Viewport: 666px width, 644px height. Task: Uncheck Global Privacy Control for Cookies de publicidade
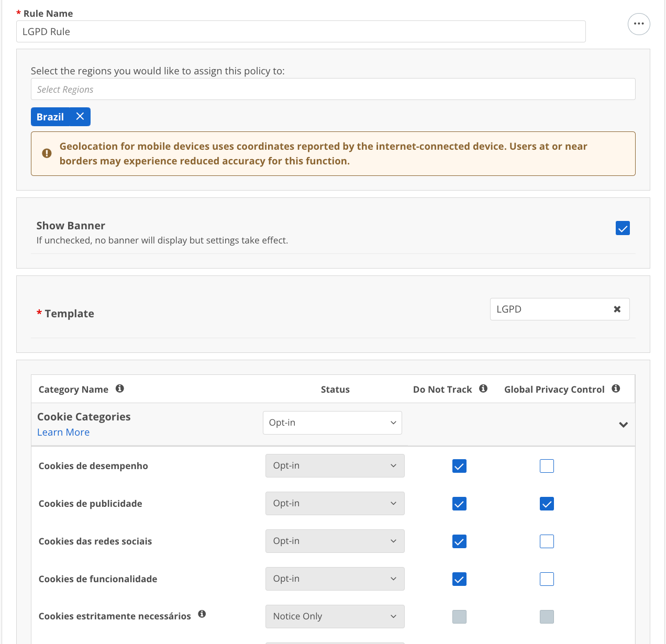click(x=547, y=503)
